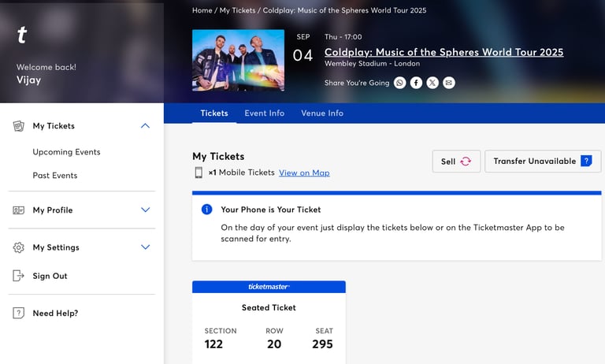Click the Need Help question icon

[18, 313]
